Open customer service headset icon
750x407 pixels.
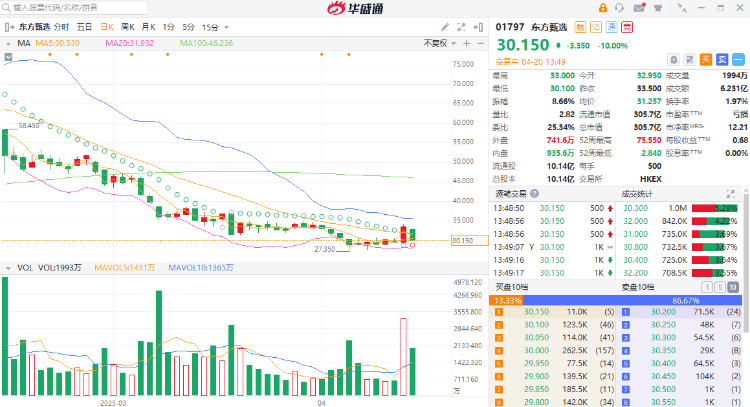tap(619, 8)
